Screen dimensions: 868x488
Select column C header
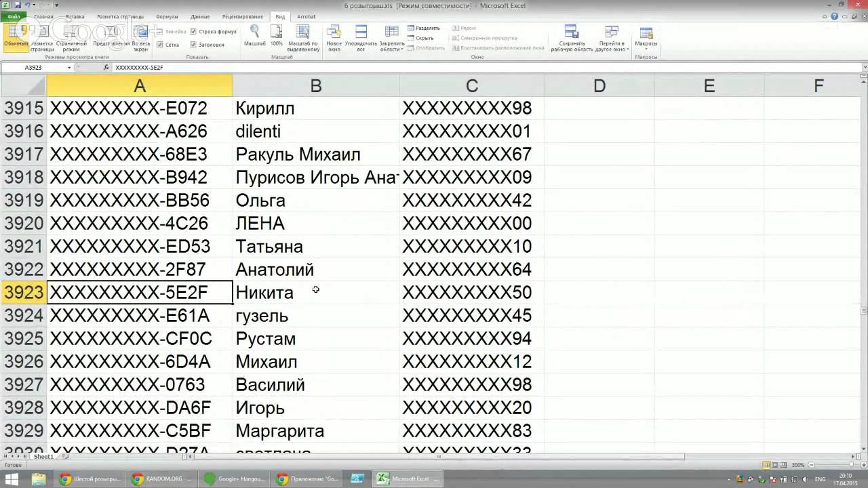click(x=472, y=85)
